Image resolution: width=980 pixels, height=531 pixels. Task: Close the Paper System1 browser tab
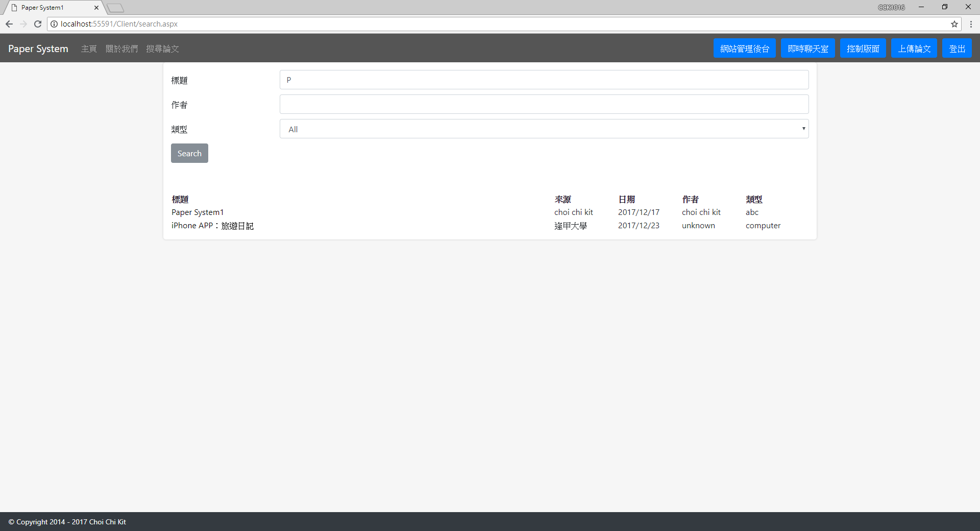96,8
